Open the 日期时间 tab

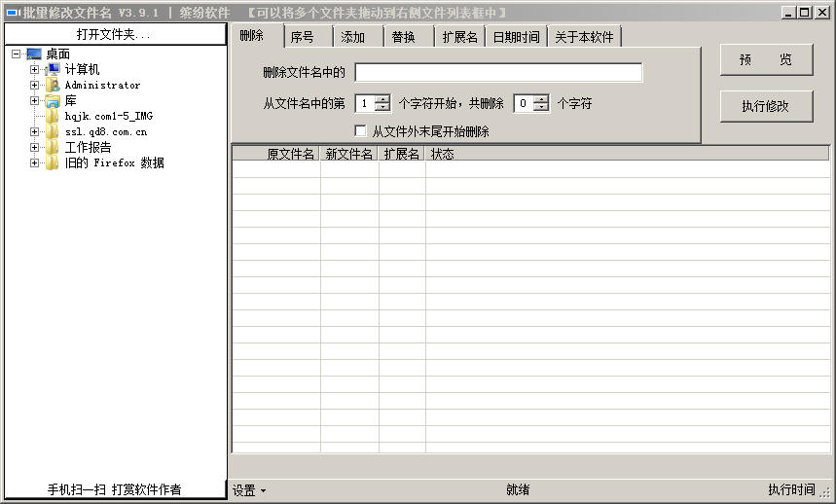[516, 37]
